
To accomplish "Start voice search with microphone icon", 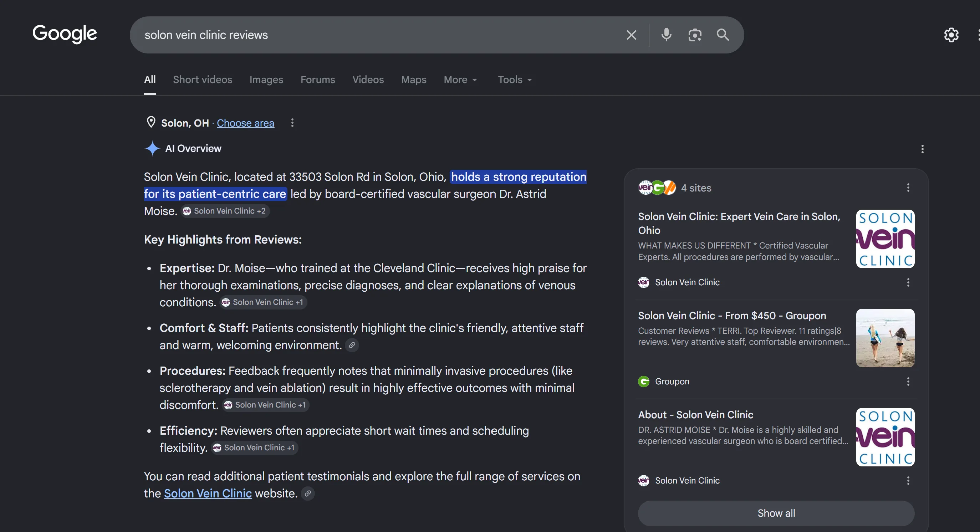I will click(666, 35).
